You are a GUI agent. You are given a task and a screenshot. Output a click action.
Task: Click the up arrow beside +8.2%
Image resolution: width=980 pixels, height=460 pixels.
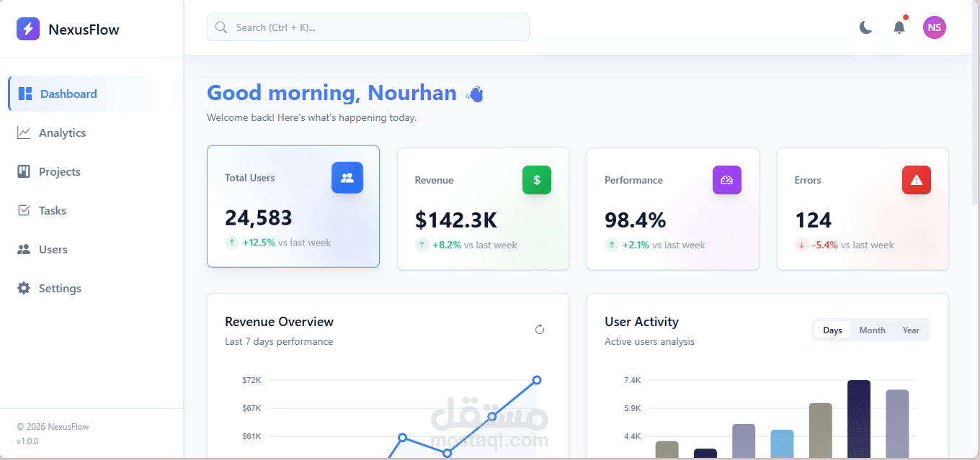tap(422, 245)
